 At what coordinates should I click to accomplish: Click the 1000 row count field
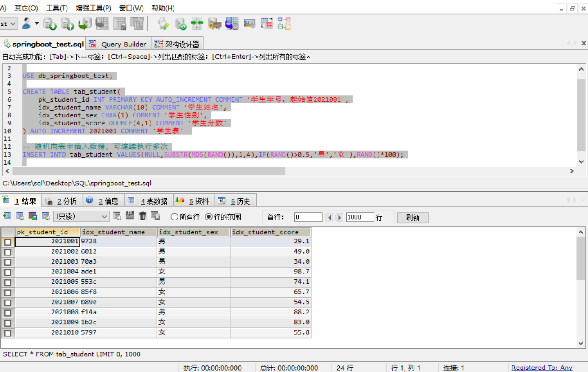pyautogui.click(x=360, y=217)
